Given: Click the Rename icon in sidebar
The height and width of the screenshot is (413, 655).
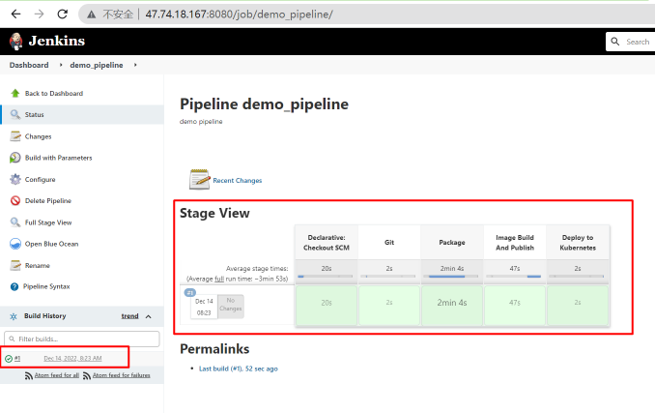Looking at the screenshot, I should pyautogui.click(x=15, y=265).
